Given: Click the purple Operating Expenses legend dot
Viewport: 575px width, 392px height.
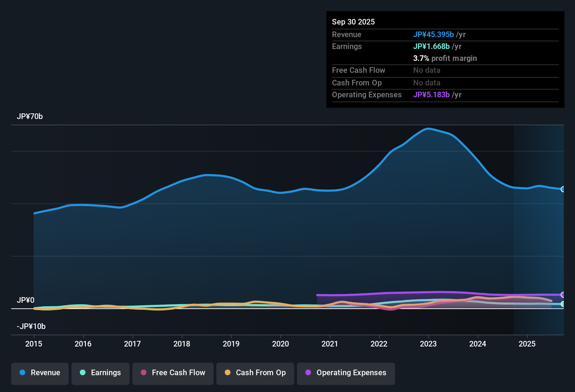Looking at the screenshot, I should click(308, 373).
